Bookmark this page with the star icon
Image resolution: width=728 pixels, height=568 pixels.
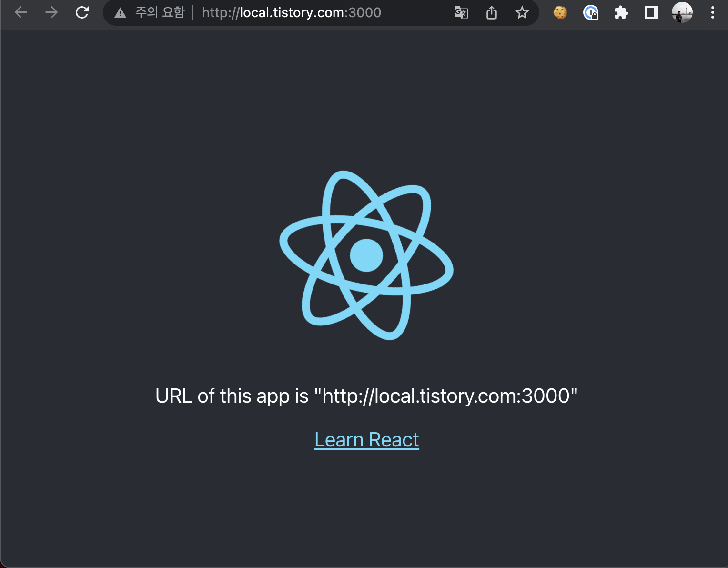(x=522, y=12)
